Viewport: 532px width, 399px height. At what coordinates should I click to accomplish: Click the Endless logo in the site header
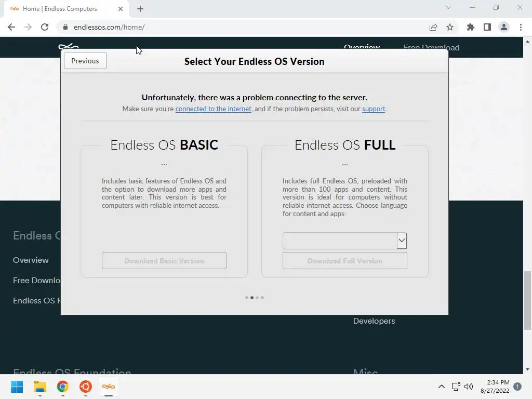coord(68,46)
